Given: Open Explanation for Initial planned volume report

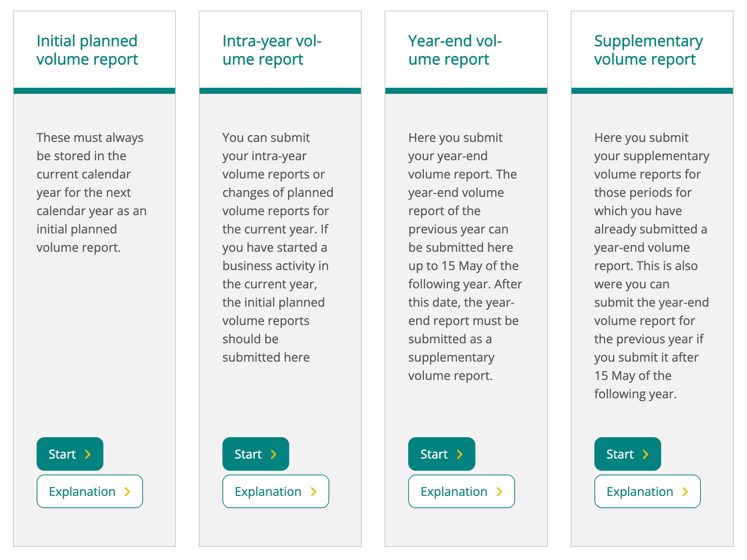Looking at the screenshot, I should [90, 491].
